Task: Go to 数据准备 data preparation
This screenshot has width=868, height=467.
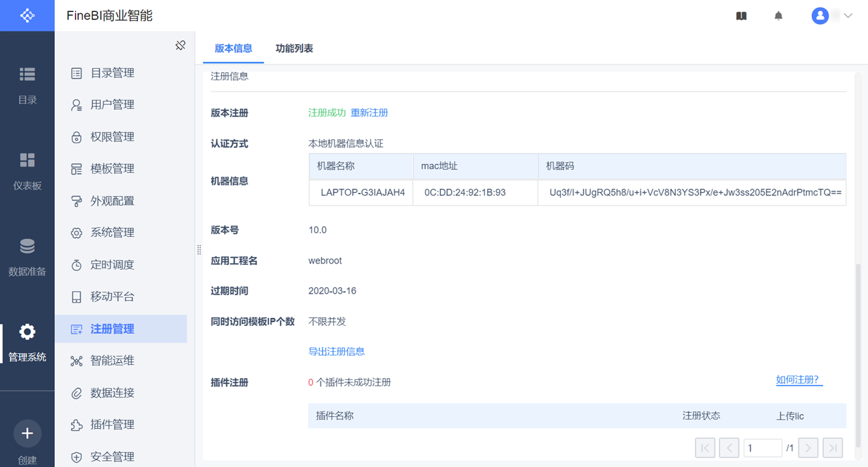Action: 27,256
